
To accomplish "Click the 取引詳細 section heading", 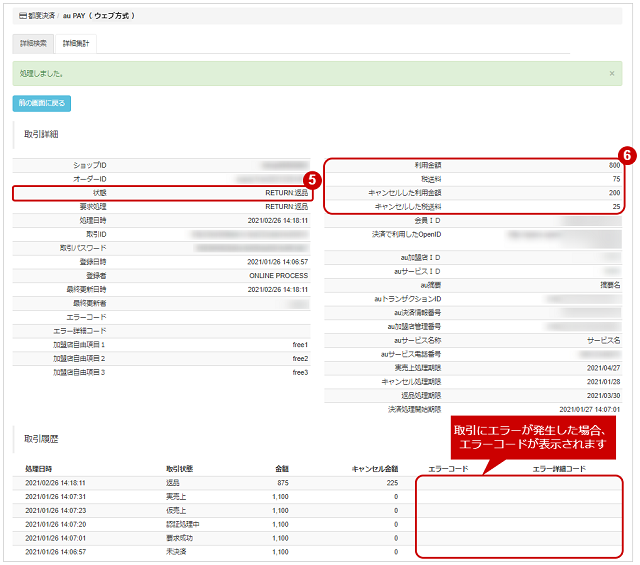I will pyautogui.click(x=41, y=134).
